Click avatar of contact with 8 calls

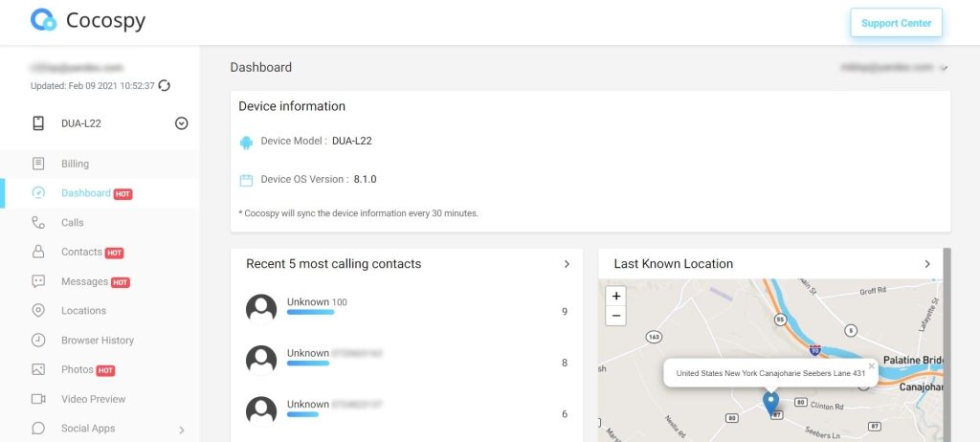261,361
